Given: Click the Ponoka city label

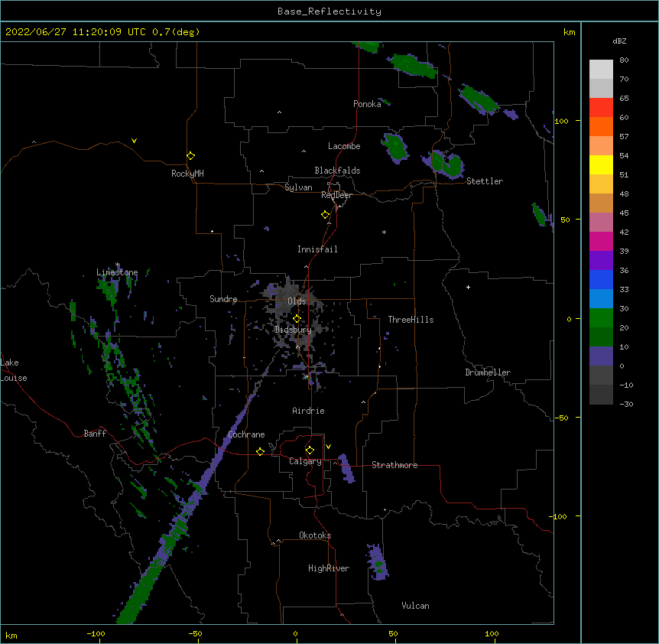Looking at the screenshot, I should coord(367,104).
